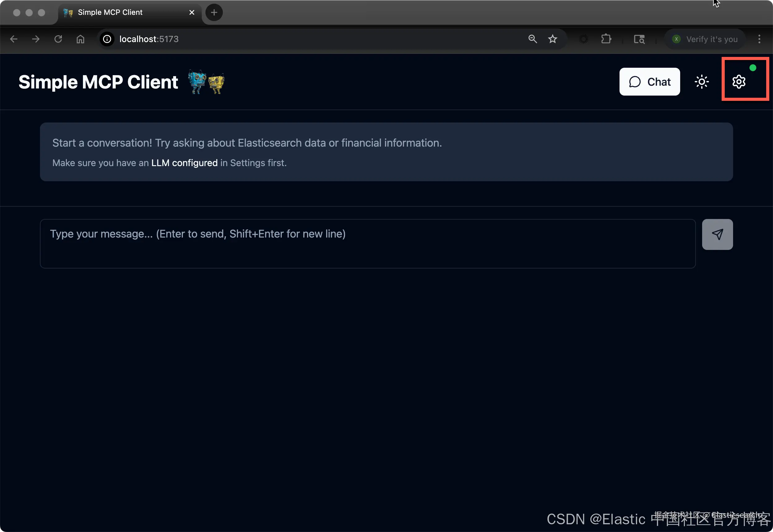This screenshot has height=532, width=773.
Task: Click the browser forward arrow
Action: [36, 39]
